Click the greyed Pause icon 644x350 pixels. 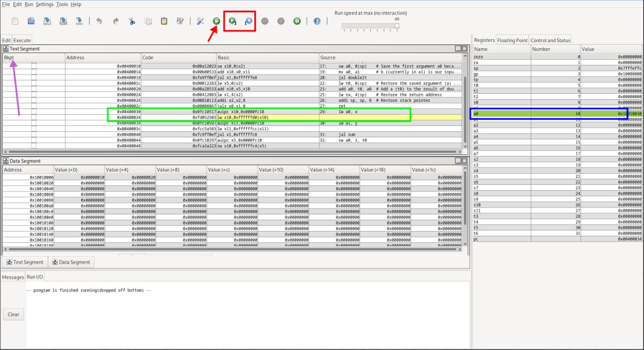click(x=265, y=21)
